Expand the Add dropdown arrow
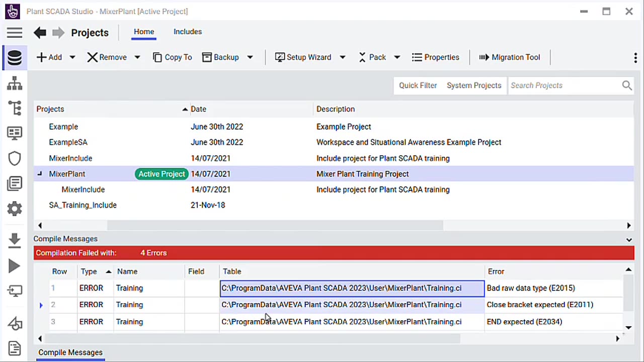This screenshot has height=362, width=644. (72, 57)
